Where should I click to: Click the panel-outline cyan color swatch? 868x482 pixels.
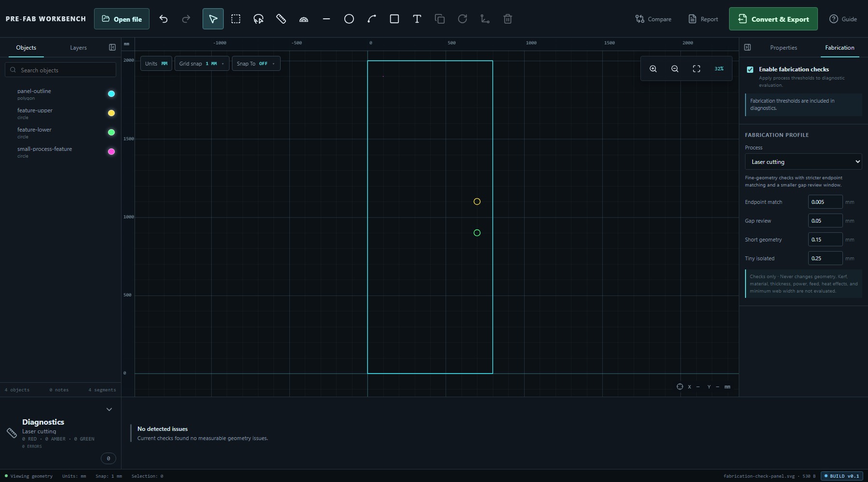111,94
